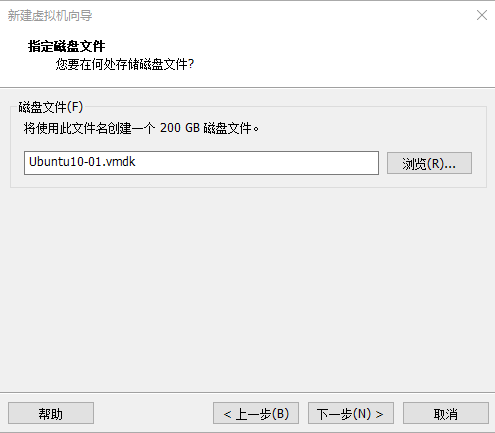The width and height of the screenshot is (495, 433).
Task: Proceed using the 下一步(N) > button
Action: (351, 413)
